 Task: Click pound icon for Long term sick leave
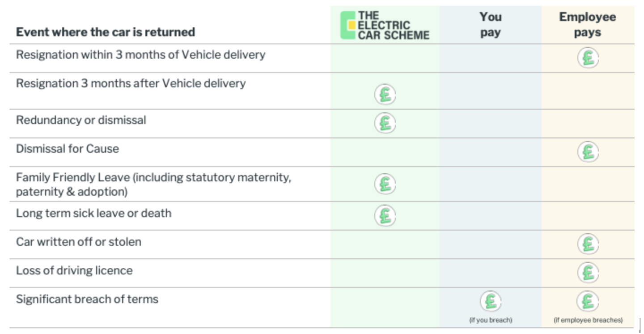(x=385, y=215)
